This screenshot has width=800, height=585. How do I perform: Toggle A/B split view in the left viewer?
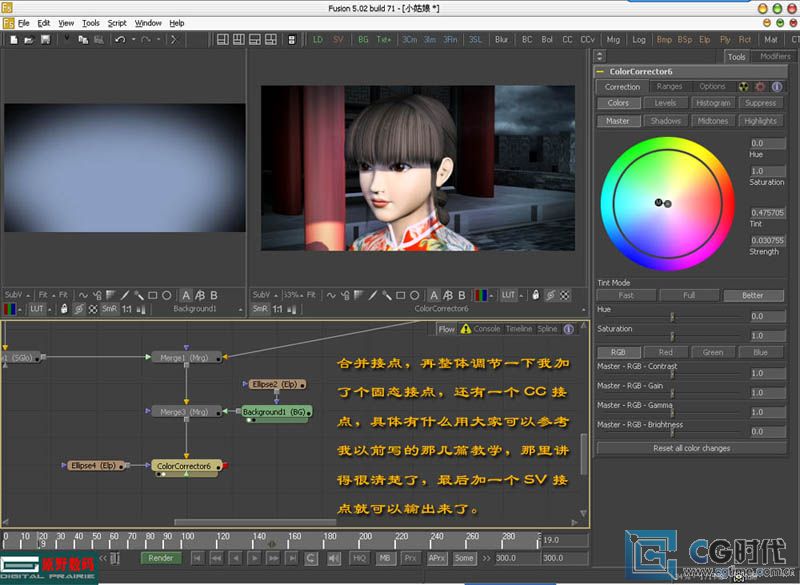200,295
